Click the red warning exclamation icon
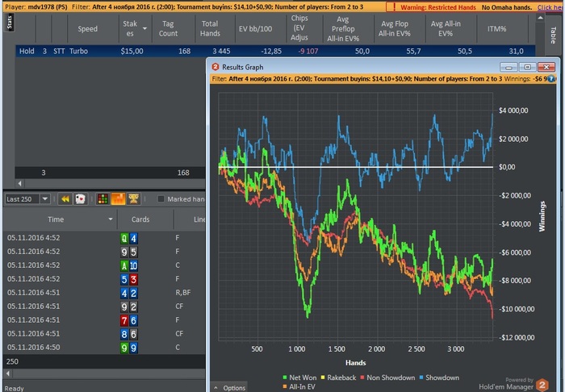Image resolution: width=565 pixels, height=392 pixels. tap(394, 6)
